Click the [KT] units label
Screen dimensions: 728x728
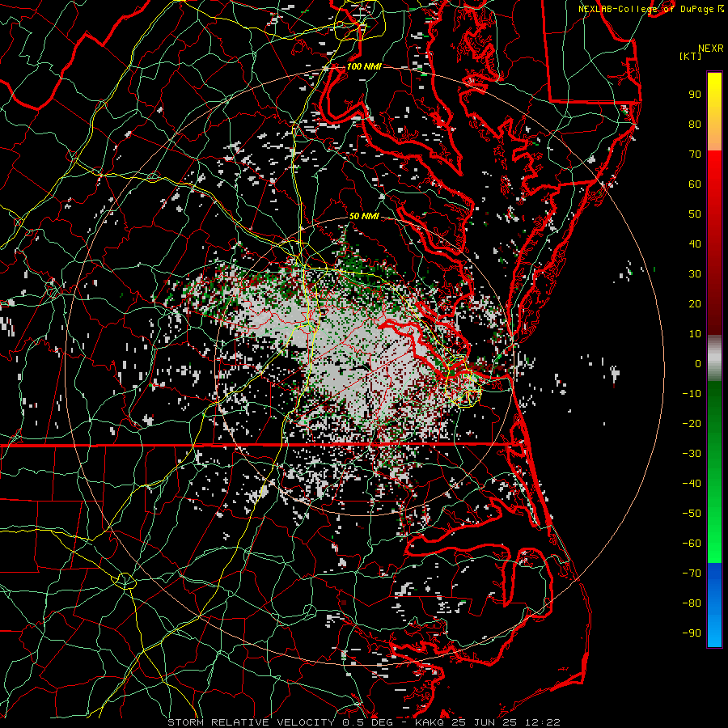click(691, 56)
